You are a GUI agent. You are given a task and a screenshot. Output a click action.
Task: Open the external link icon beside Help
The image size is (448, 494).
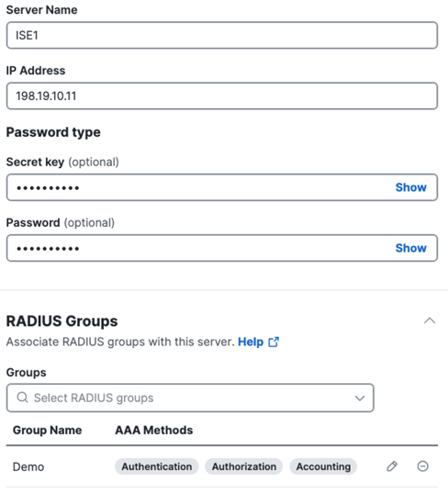click(x=274, y=342)
